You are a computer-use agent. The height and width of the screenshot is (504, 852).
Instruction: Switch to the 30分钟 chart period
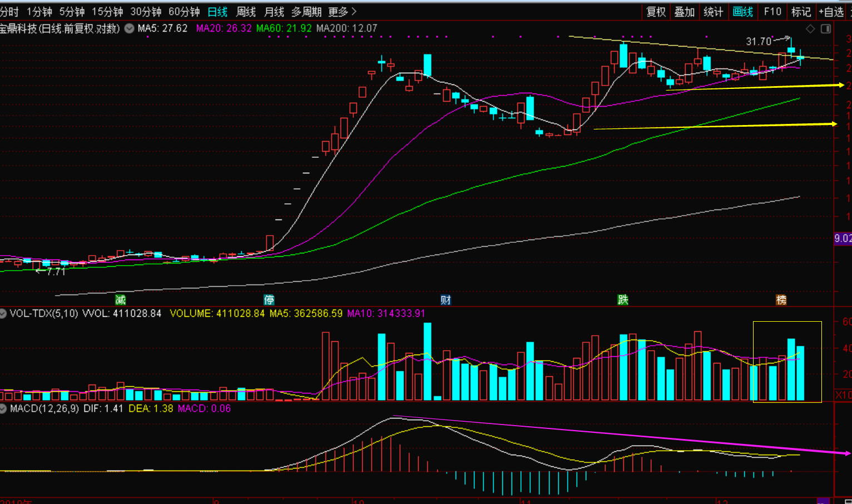(x=146, y=12)
